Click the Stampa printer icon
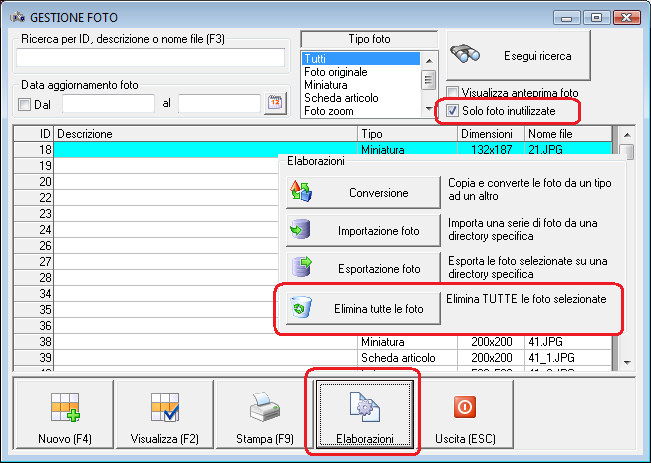The height and width of the screenshot is (463, 651). (264, 407)
